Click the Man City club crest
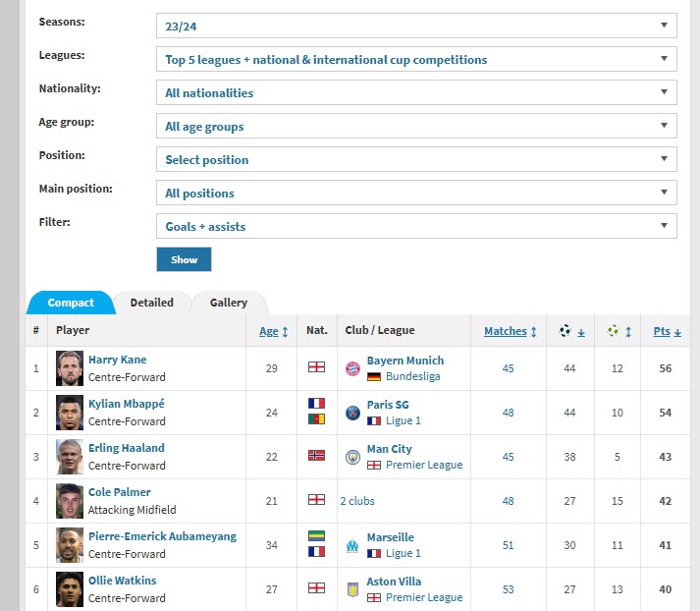The image size is (700, 611). coord(352,457)
